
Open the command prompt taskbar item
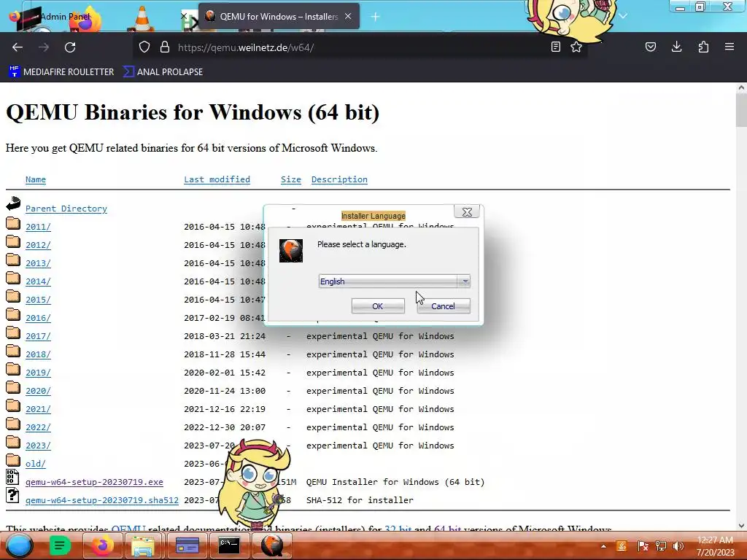point(229,545)
